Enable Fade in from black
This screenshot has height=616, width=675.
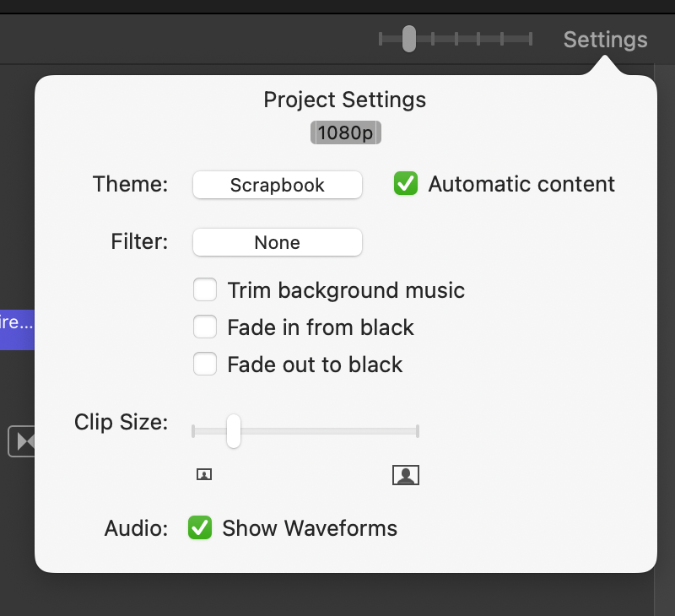[x=205, y=327]
